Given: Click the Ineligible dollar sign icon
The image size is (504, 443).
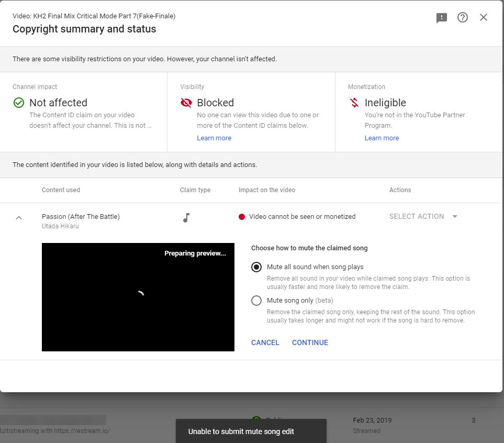Looking at the screenshot, I should pyautogui.click(x=354, y=103).
